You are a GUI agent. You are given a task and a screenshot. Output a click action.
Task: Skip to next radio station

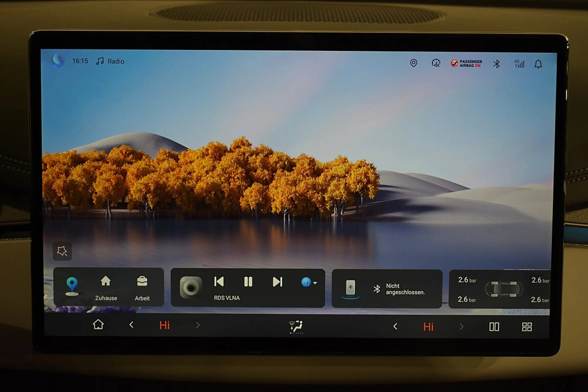pos(277,282)
